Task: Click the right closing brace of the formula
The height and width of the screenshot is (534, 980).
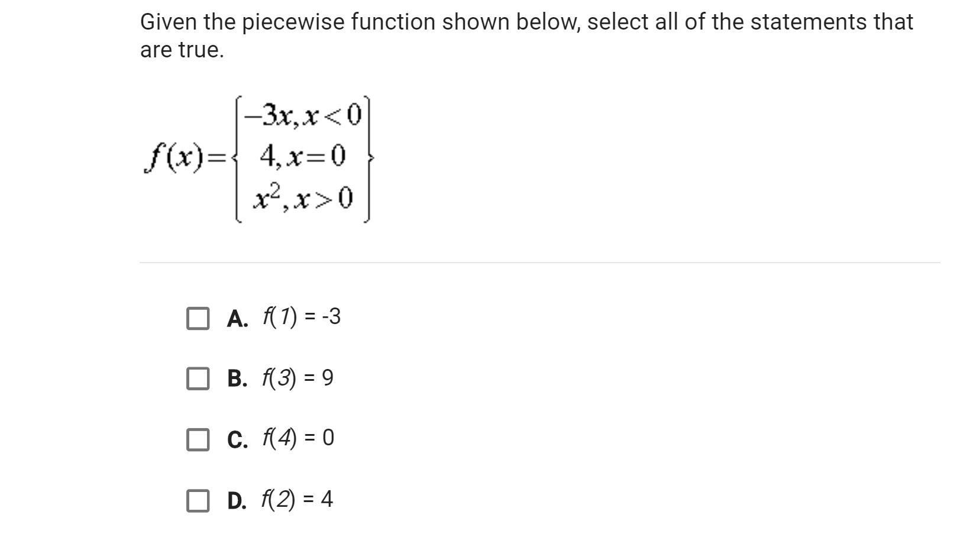Action: click(x=369, y=158)
